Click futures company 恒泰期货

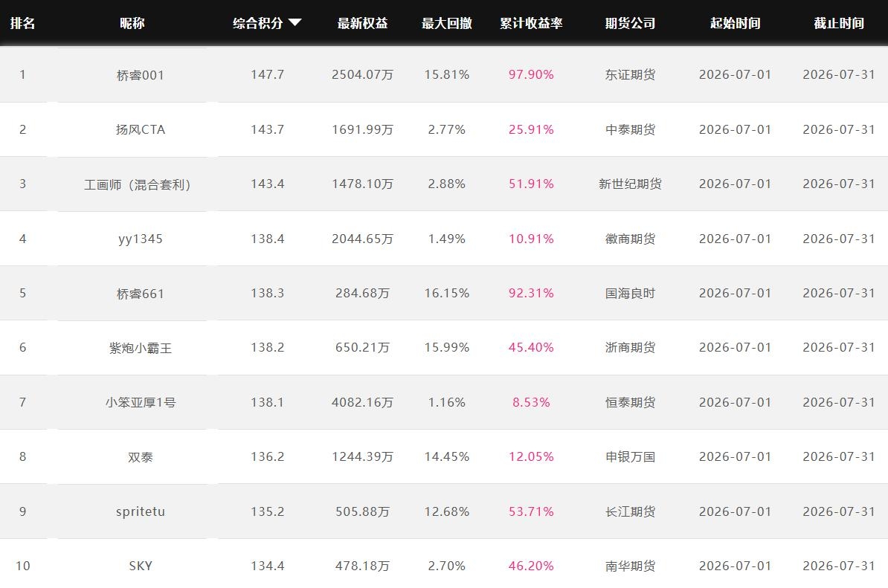[631, 402]
